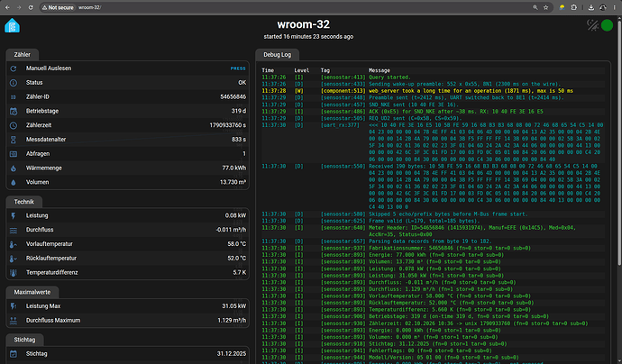Click the calendar icon beside Betriebstage

point(14,112)
